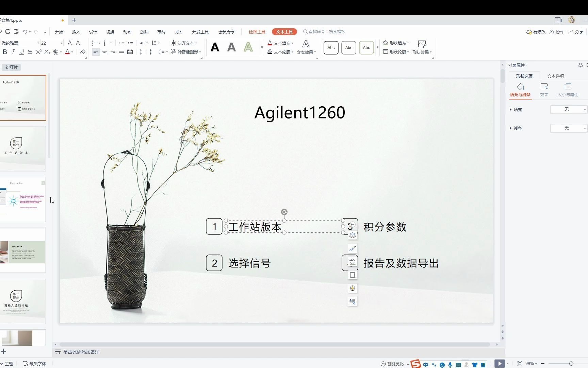Click the Sogou microphone voice input icon
The height and width of the screenshot is (368, 588).
point(450,365)
